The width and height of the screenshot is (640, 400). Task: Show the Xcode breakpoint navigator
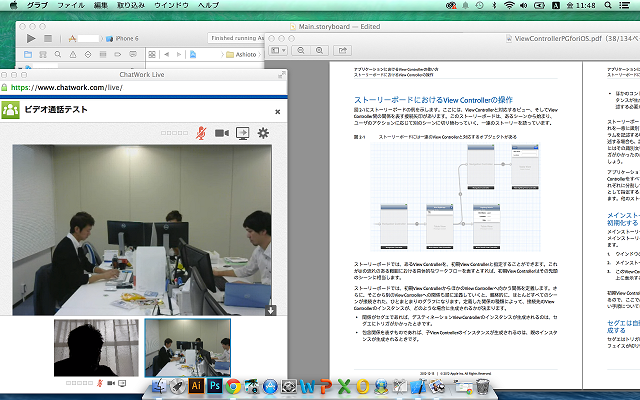pyautogui.click(x=118, y=54)
